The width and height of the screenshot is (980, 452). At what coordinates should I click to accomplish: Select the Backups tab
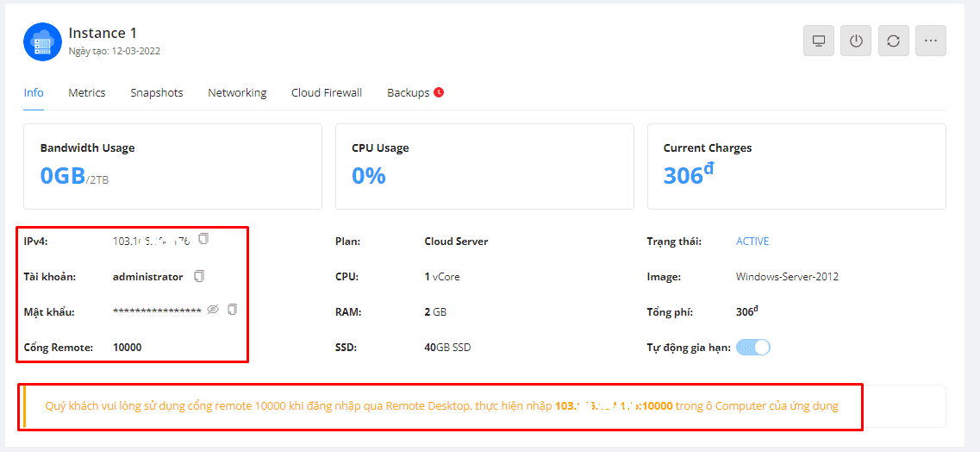[x=408, y=92]
